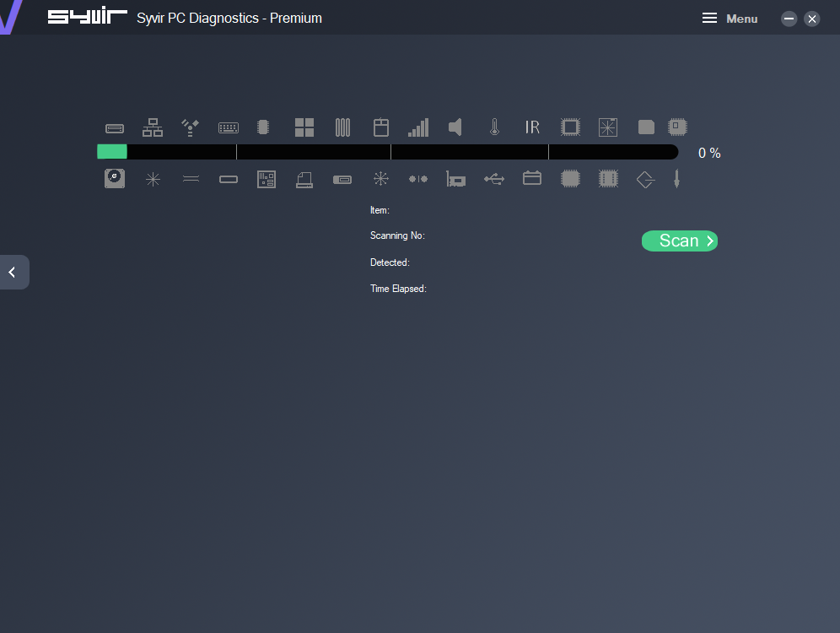Click the processor chip icon at top-right end
The width and height of the screenshot is (840, 633).
point(678,127)
